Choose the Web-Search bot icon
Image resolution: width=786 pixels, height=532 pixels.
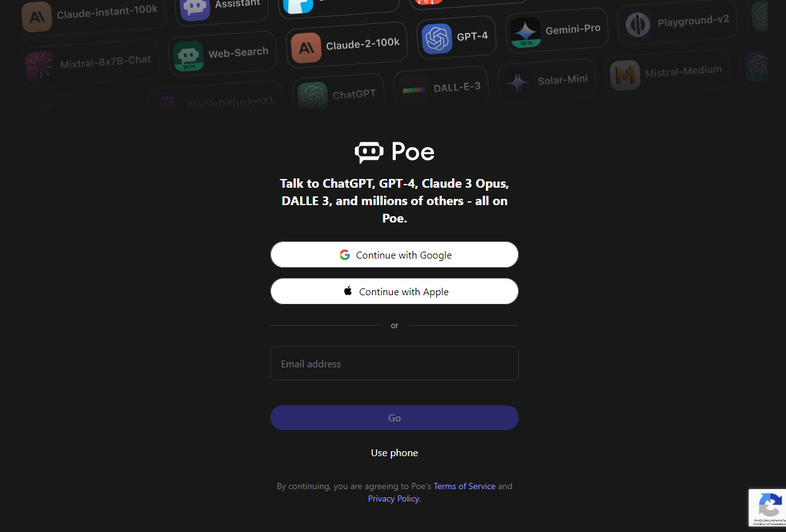[x=188, y=56]
